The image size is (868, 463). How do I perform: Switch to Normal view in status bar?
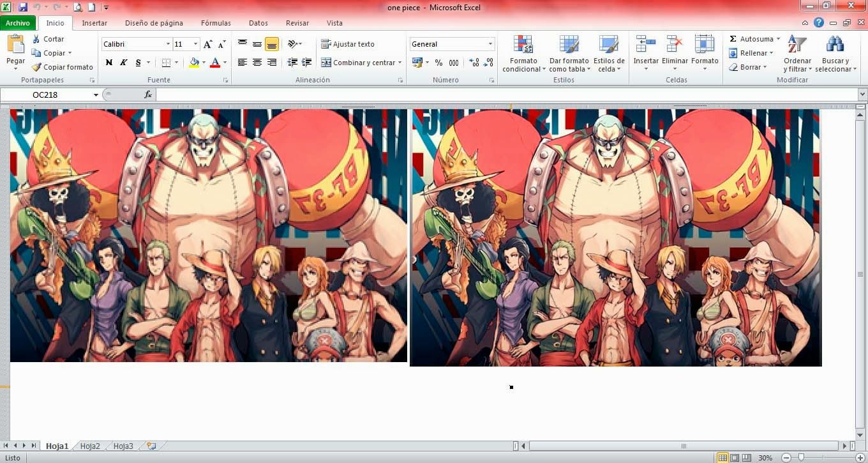[x=722, y=458]
